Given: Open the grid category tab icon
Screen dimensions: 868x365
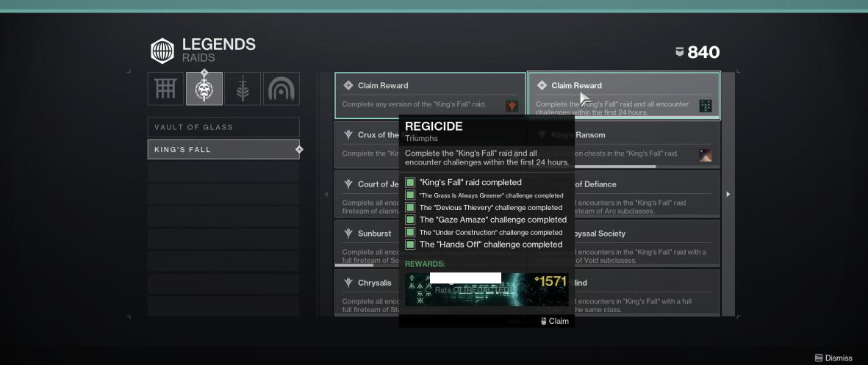Looking at the screenshot, I should (x=165, y=88).
